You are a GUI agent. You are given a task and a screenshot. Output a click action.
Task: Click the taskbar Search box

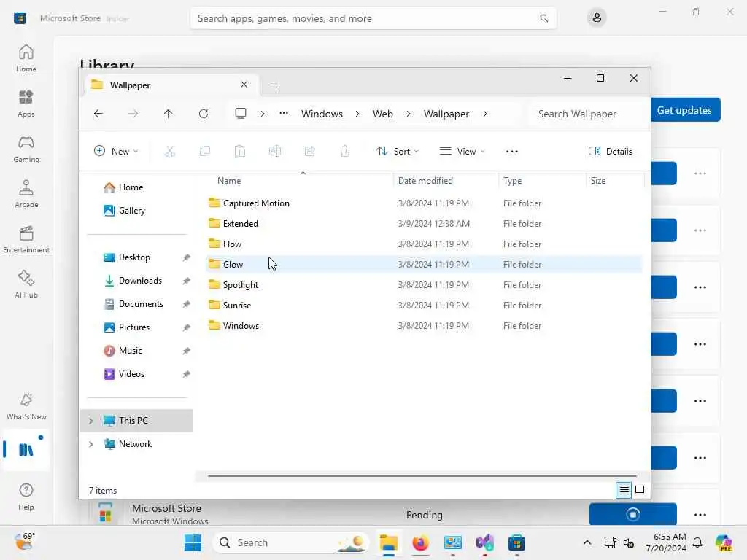(x=290, y=542)
